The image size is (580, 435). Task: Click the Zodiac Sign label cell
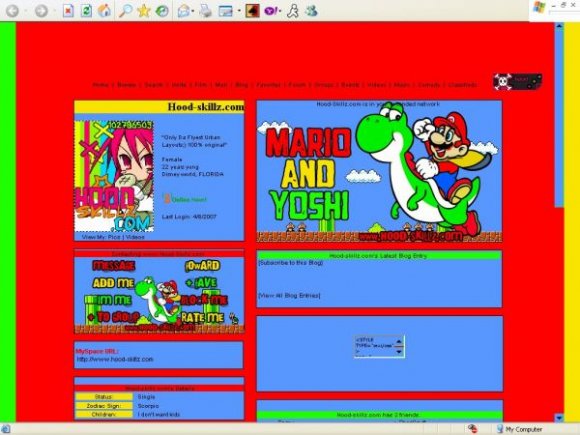click(x=104, y=406)
